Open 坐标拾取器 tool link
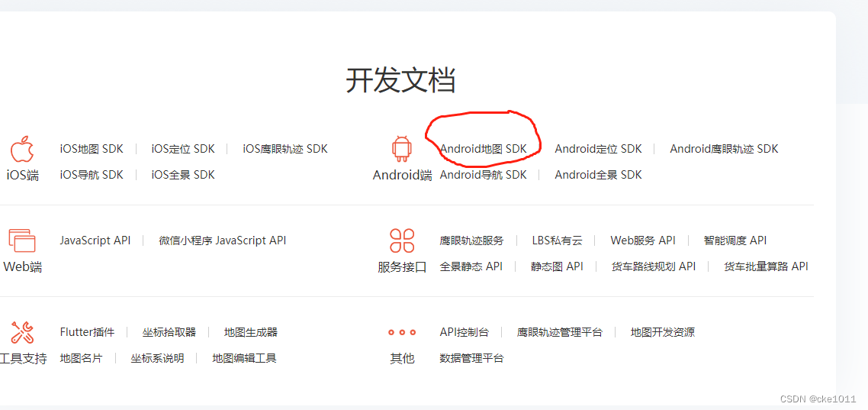Image resolution: width=868 pixels, height=410 pixels. 169,332
